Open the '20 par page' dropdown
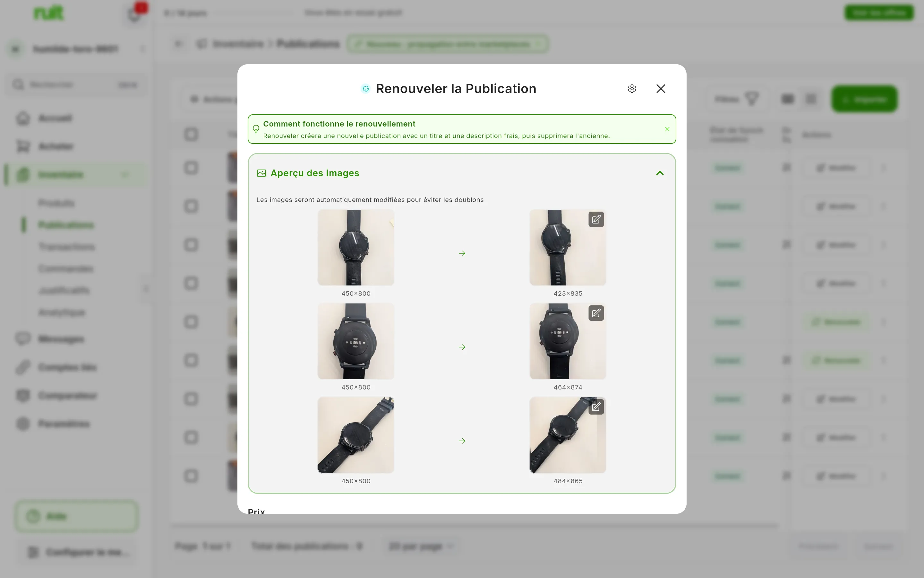Screen dimensions: 924x578 pyautogui.click(x=421, y=546)
